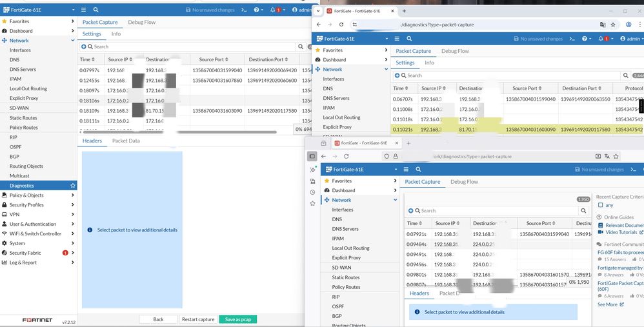This screenshot has width=644, height=327.
Task: Click notification bell in the left FortiGate window
Action: (274, 10)
